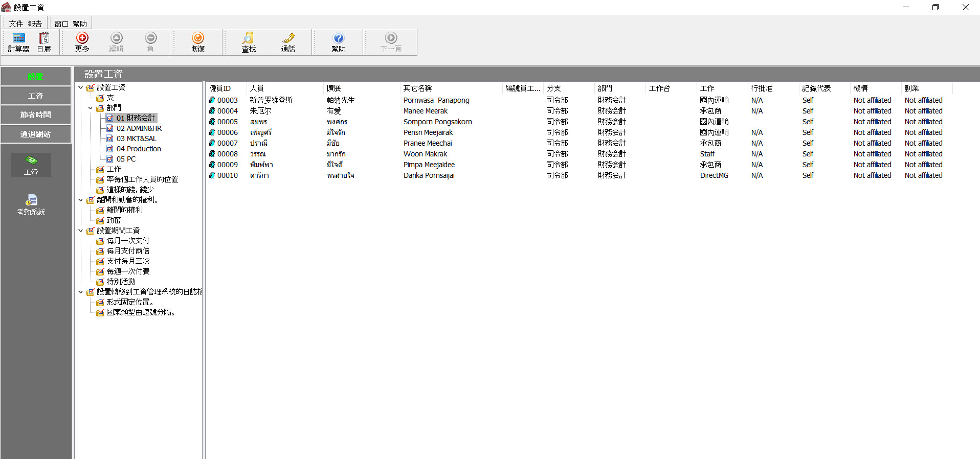Select 這樣的錢, 錢少 tree item
The width and height of the screenshot is (980, 459).
tap(130, 190)
